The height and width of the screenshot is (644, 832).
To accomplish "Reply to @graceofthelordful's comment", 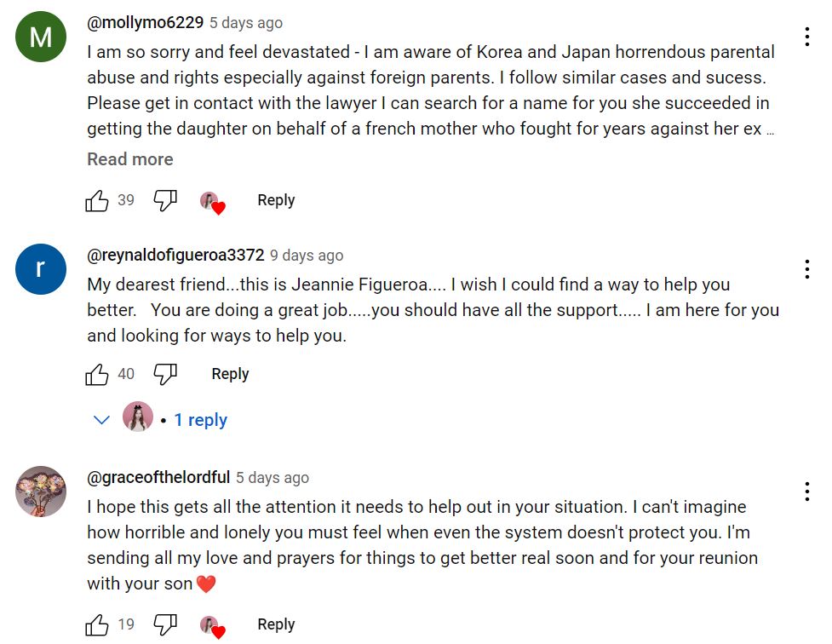I will click(276, 624).
